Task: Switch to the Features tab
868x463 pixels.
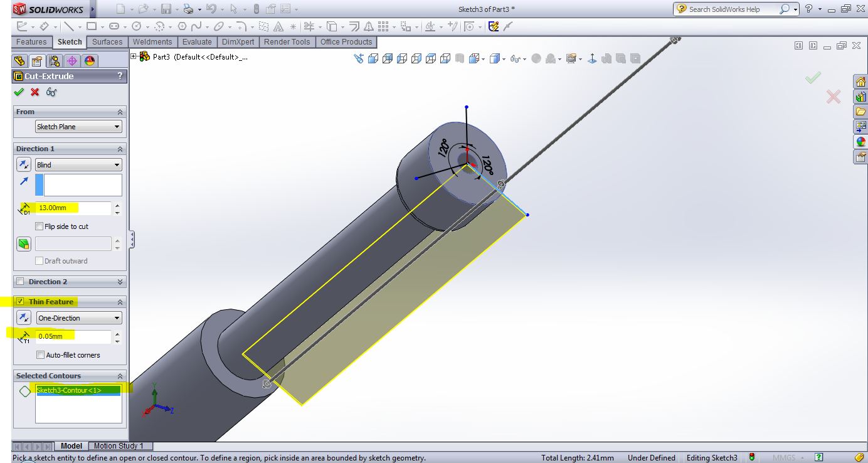Action: click(31, 42)
